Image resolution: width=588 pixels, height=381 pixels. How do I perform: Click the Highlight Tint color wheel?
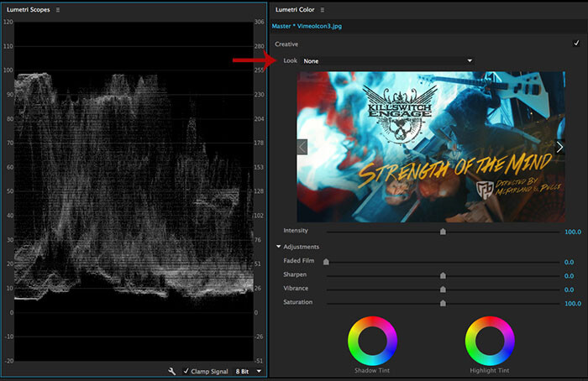pos(490,341)
